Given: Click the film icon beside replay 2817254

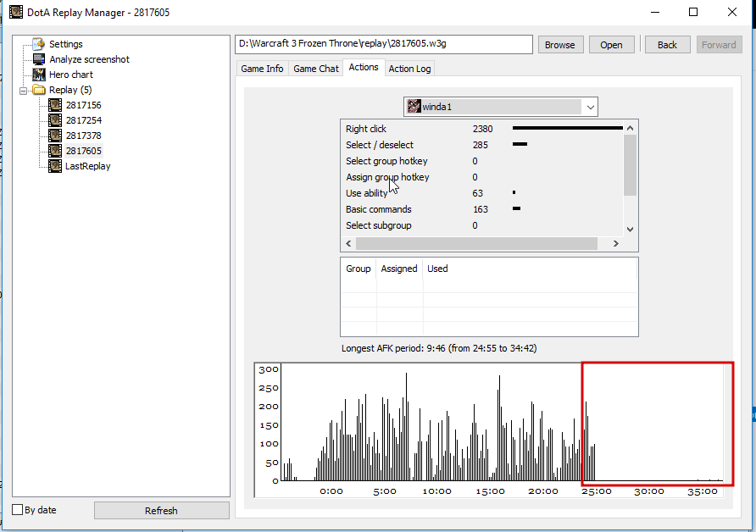Looking at the screenshot, I should tap(55, 120).
